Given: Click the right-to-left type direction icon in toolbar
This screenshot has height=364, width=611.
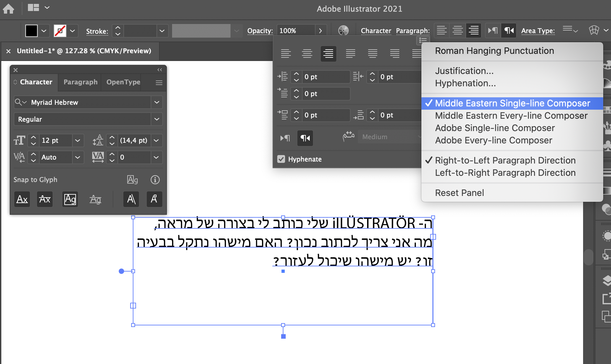Looking at the screenshot, I should [x=508, y=30].
